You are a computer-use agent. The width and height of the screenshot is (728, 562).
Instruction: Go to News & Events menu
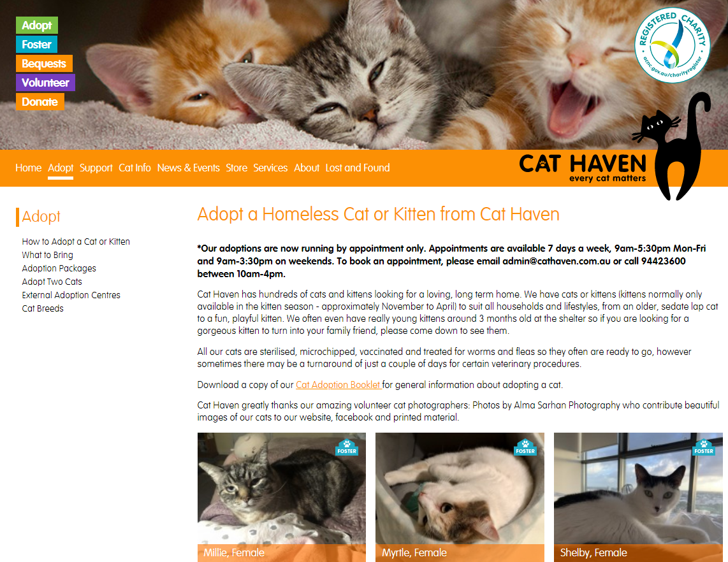189,168
